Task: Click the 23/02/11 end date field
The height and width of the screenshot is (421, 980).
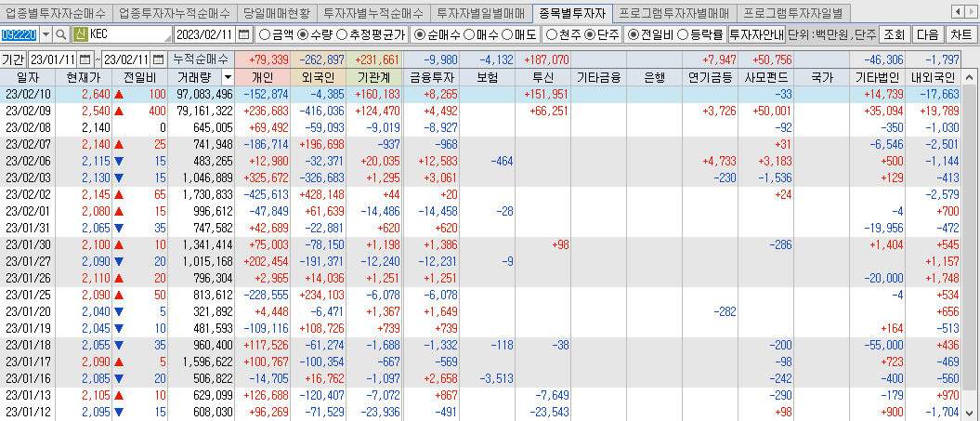Action: click(127, 60)
